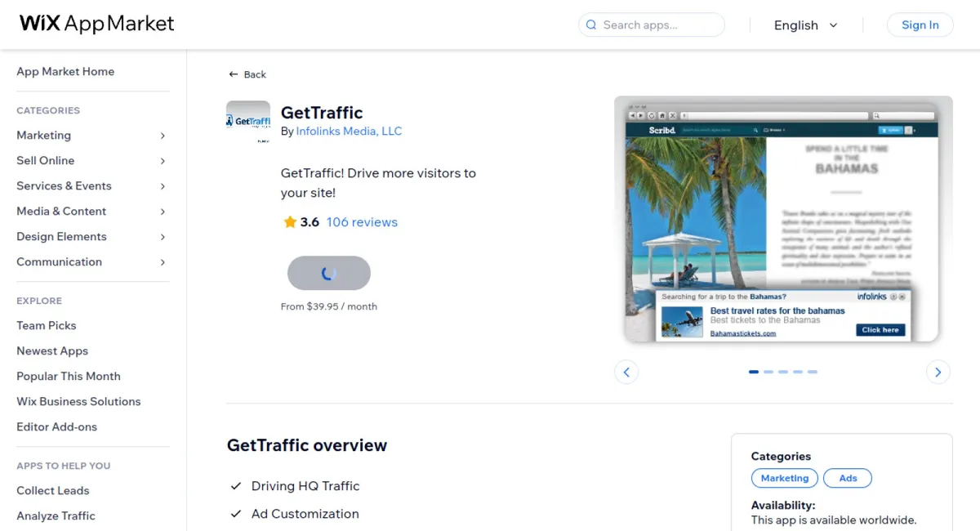Expand the Services & Events chevron
Screen dimensions: 980x531
point(163,186)
